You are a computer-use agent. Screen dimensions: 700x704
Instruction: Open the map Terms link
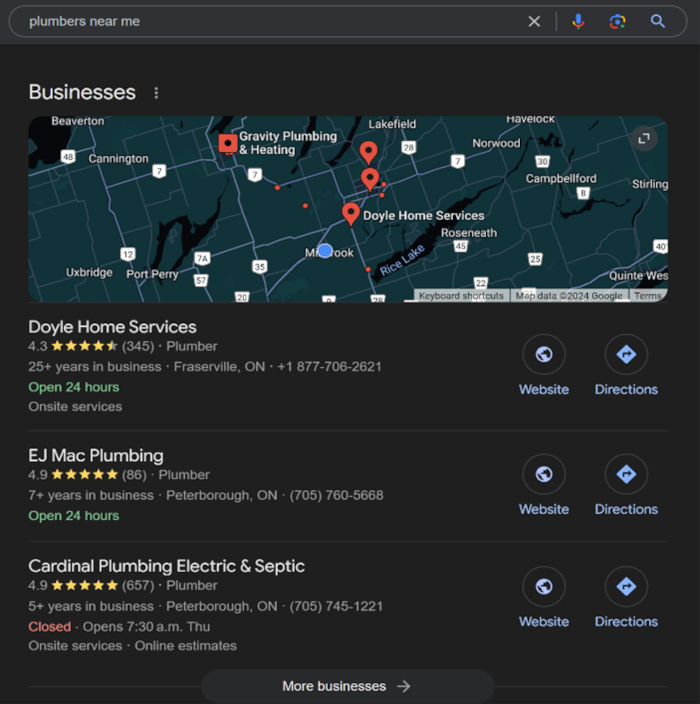click(x=647, y=296)
